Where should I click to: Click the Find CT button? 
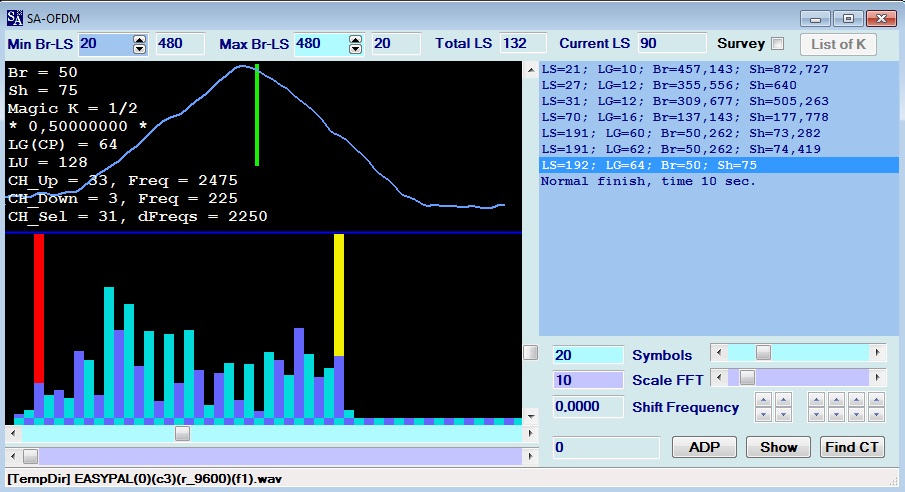tap(852, 448)
